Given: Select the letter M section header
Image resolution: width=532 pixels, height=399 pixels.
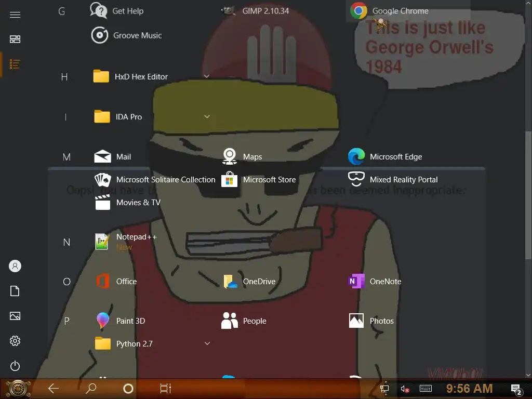Looking at the screenshot, I should pos(66,157).
